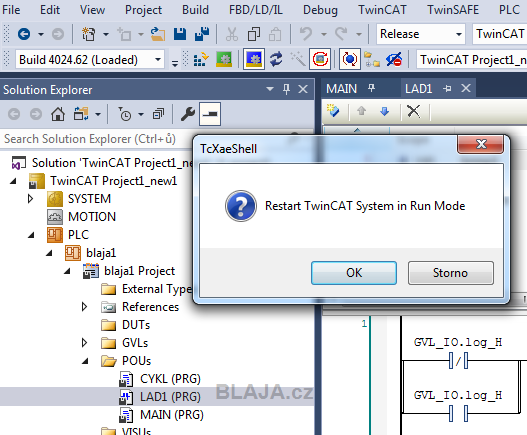Click the Copy icon in toolbar
527x435 pixels.
click(x=254, y=34)
